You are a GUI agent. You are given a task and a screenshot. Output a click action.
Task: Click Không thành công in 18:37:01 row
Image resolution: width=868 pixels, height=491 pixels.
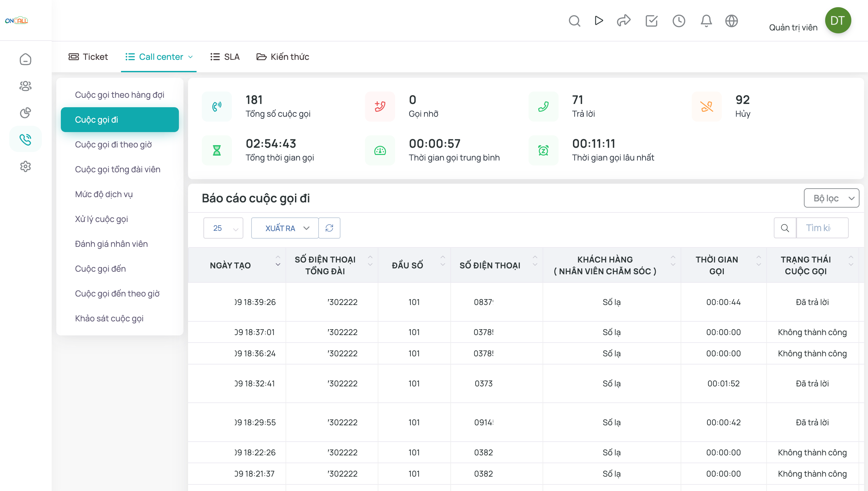[x=812, y=332]
